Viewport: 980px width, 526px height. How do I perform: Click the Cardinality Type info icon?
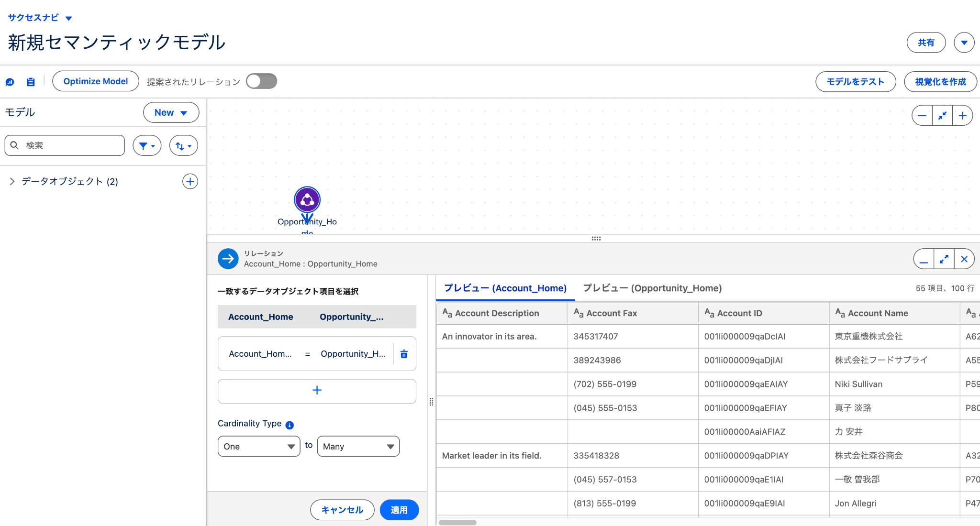click(290, 425)
